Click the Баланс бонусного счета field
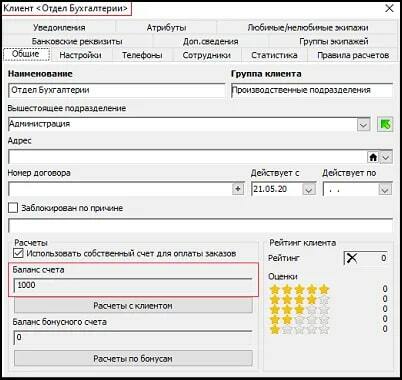Viewport: 402px width, 380px height. pos(133,338)
